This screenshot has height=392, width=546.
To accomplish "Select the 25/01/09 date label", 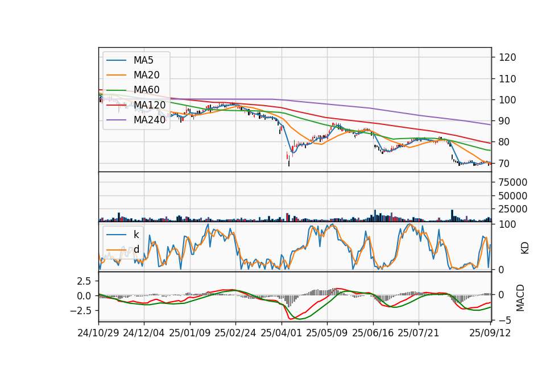I will [190, 333].
